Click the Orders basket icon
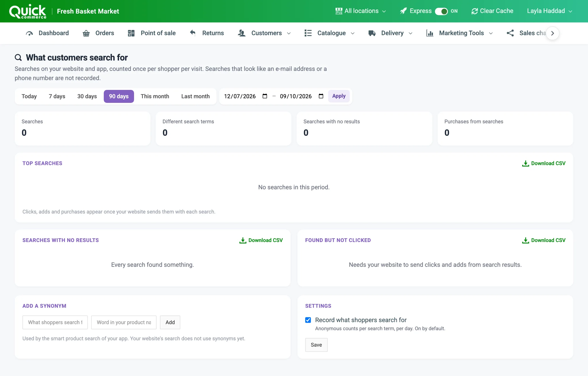The width and height of the screenshot is (588, 376). (86, 33)
